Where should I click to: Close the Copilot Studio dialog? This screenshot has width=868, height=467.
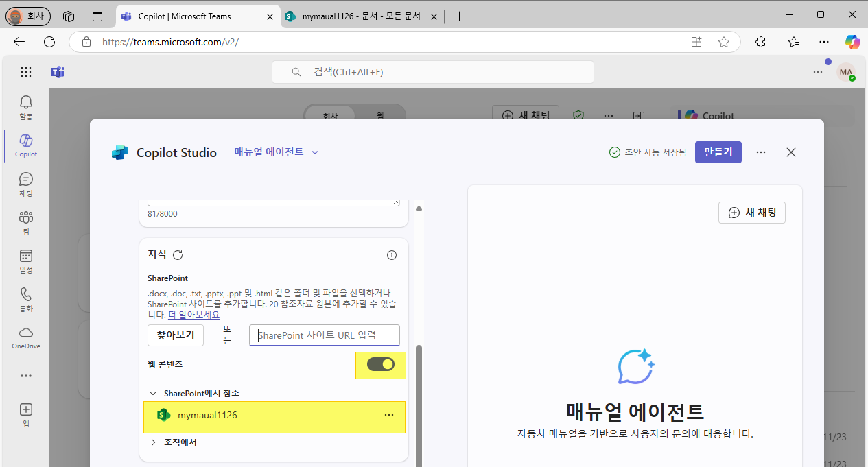click(x=791, y=152)
